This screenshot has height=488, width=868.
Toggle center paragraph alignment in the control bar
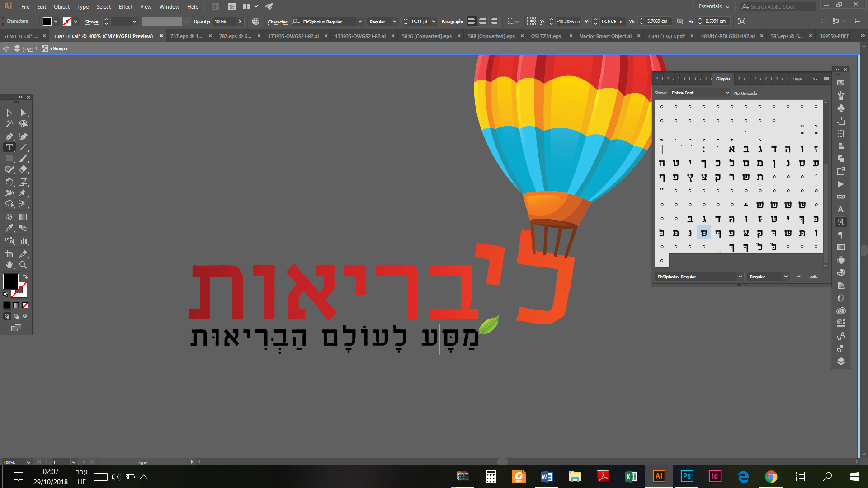point(483,21)
